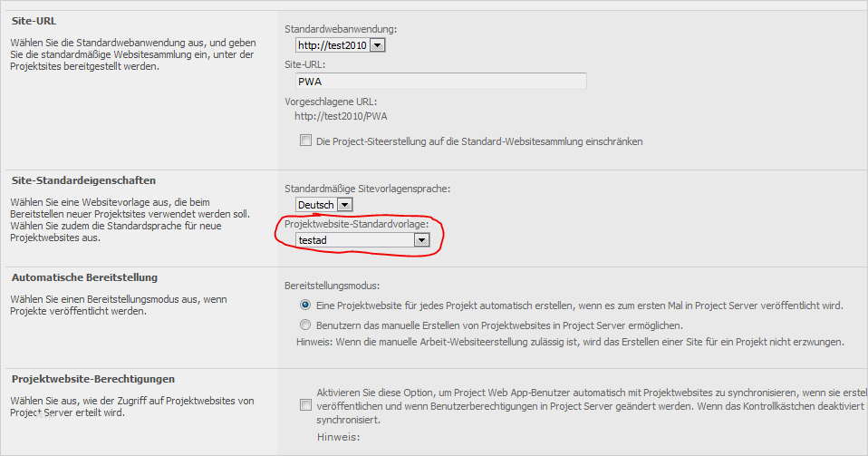Enable the Project-Siteerstellung einschränken checkbox
The height and width of the screenshot is (456, 868).
[305, 141]
